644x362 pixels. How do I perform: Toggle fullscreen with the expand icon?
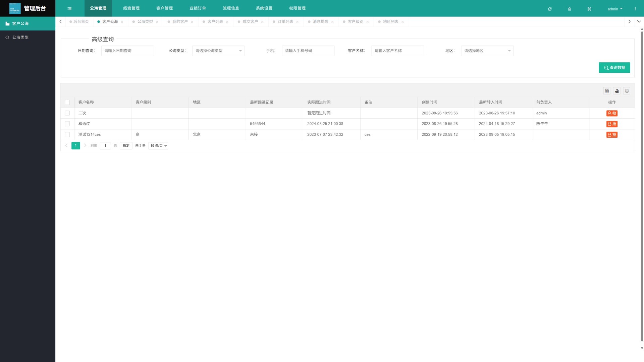tap(589, 9)
